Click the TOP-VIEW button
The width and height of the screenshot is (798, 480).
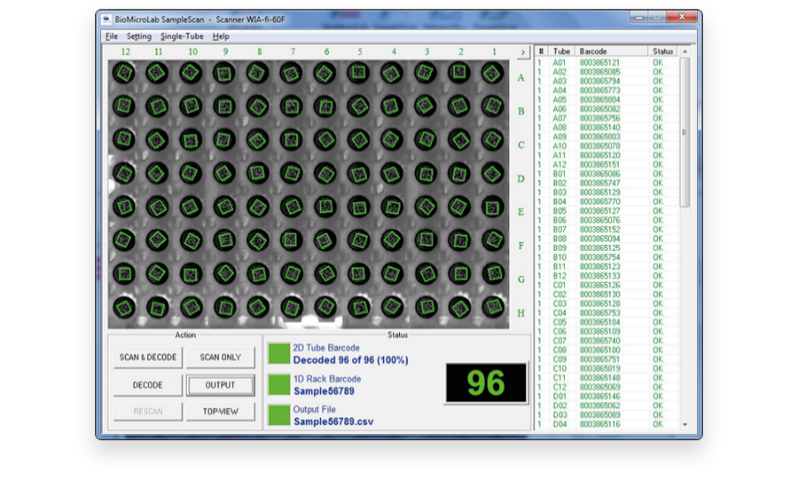point(220,411)
